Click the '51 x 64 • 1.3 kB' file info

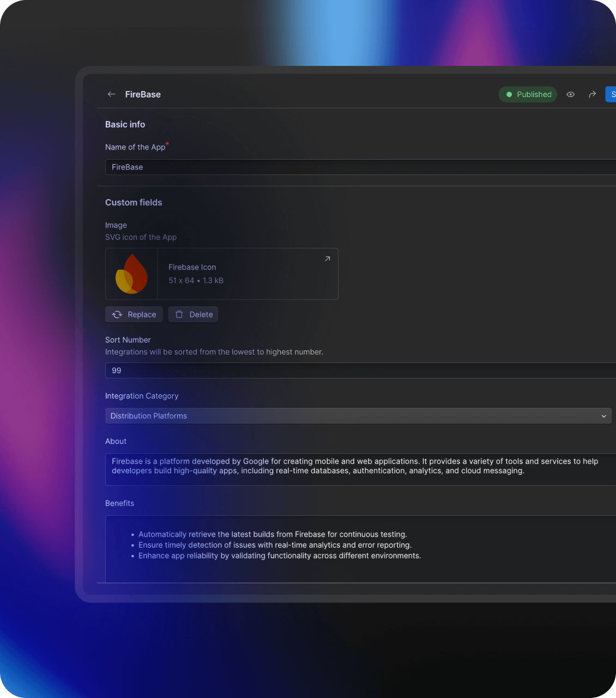pyautogui.click(x=196, y=280)
